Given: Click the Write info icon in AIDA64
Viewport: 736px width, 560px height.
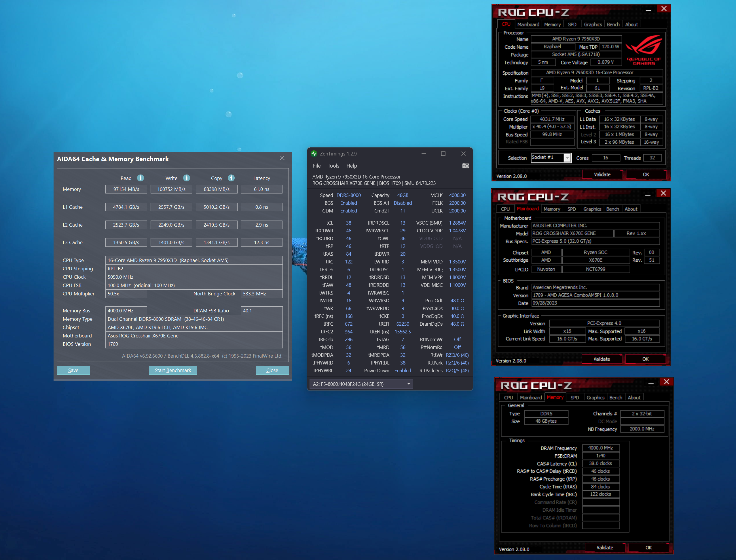Looking at the screenshot, I should [187, 178].
